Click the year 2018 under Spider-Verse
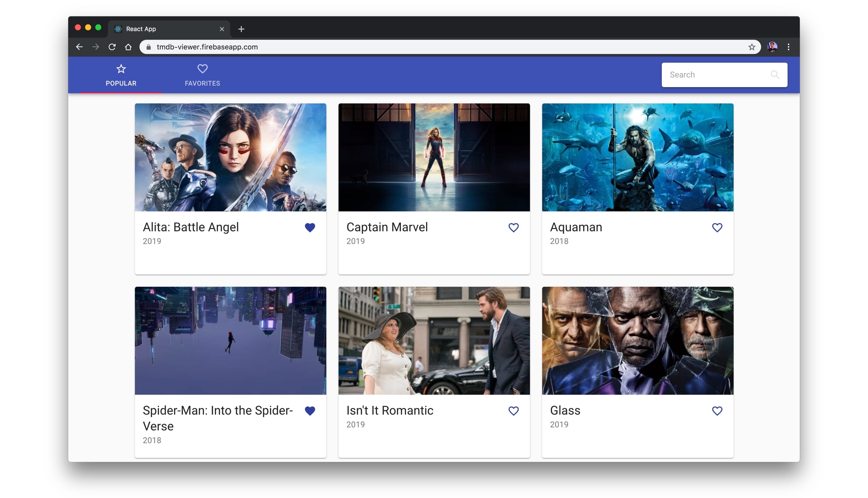868x498 pixels. pyautogui.click(x=152, y=440)
